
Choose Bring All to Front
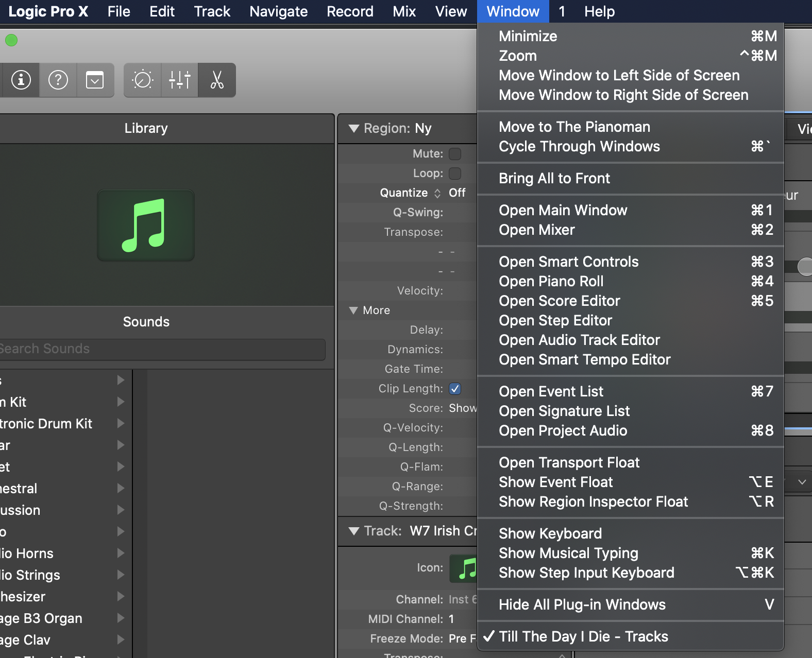(631, 178)
